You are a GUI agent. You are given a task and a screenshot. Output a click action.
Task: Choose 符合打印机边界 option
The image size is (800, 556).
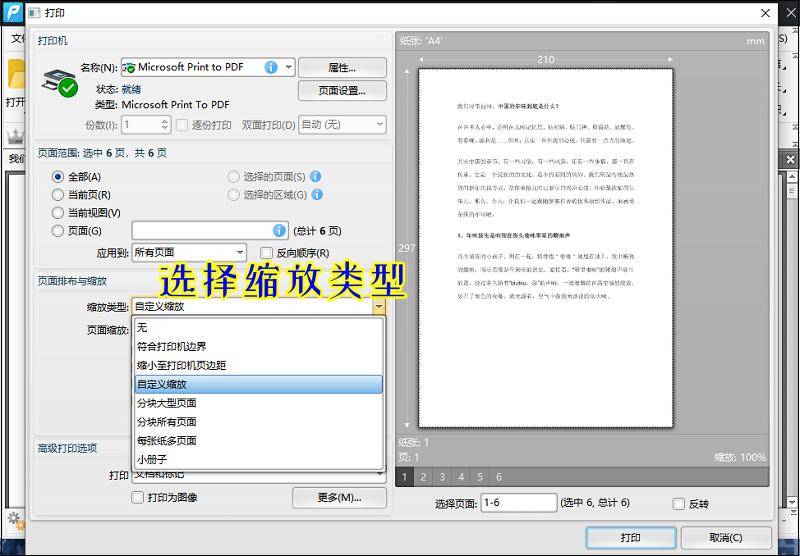[x=258, y=347]
